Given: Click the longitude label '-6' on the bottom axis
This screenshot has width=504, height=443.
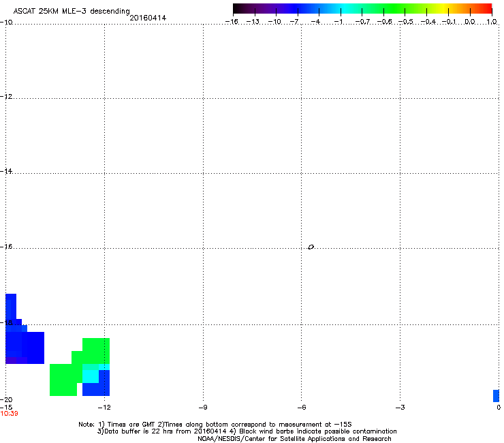Looking at the screenshot, I should [x=302, y=408].
